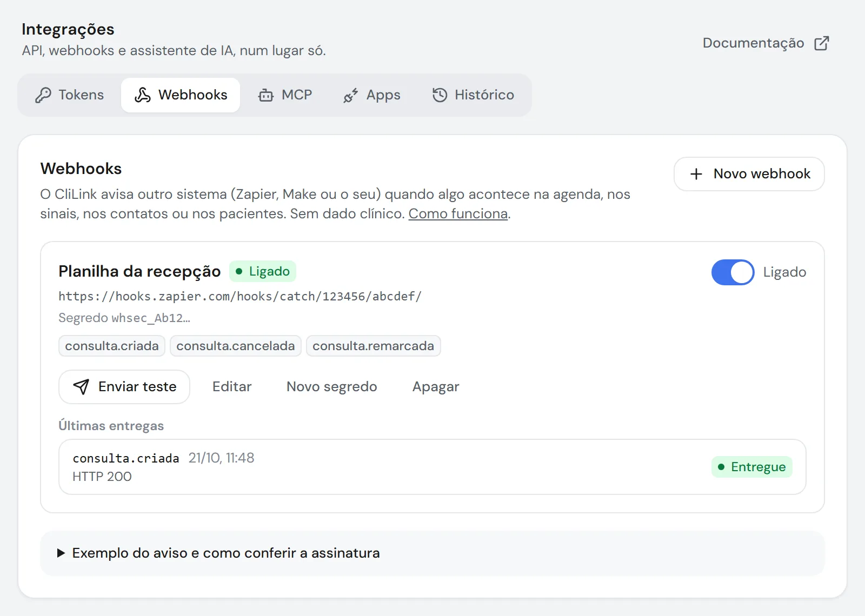Open the Apps tab
Viewport: 865px width, 616px height.
pyautogui.click(x=372, y=95)
